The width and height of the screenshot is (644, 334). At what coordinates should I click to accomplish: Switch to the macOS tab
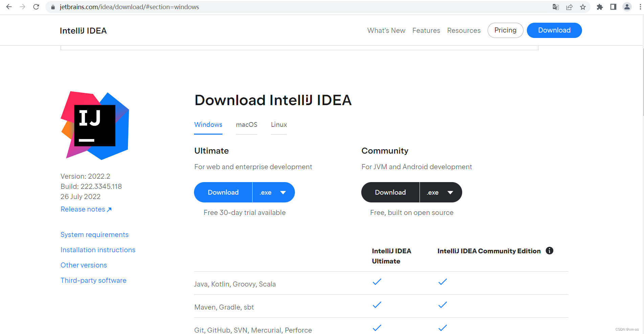click(246, 125)
